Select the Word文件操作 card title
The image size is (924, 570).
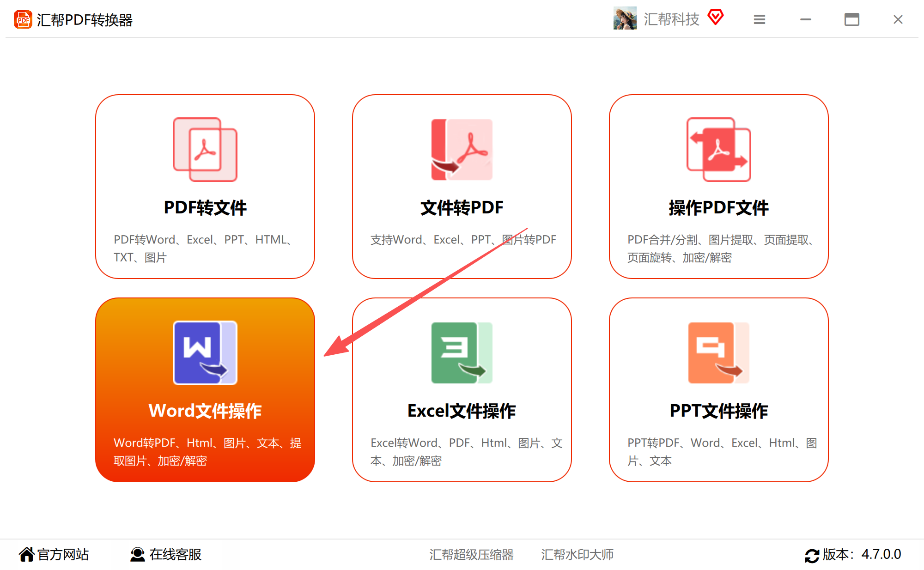pyautogui.click(x=205, y=411)
